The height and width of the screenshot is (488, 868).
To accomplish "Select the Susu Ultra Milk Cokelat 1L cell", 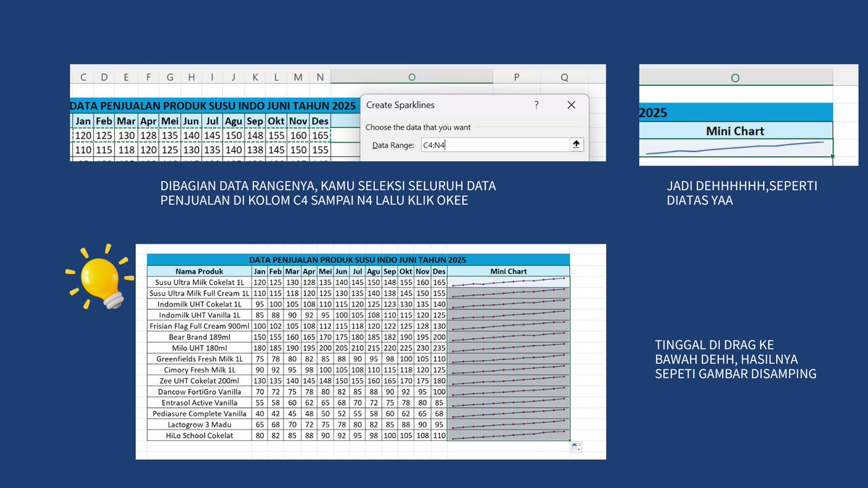I will pos(199,282).
